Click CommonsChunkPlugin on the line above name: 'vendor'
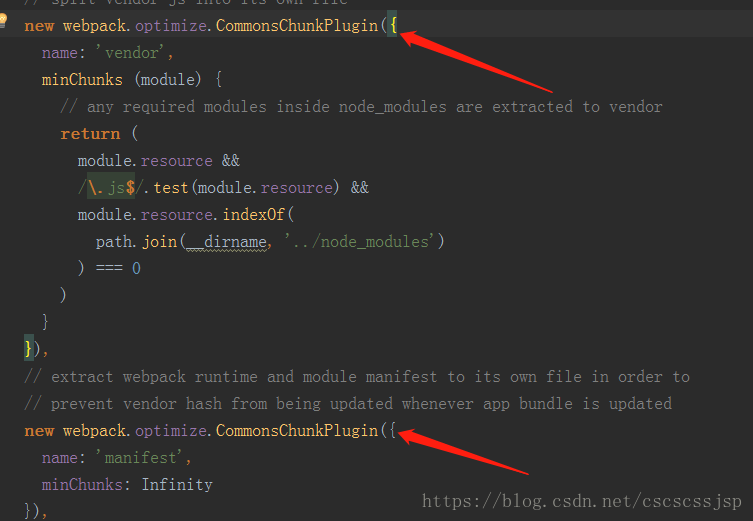Screen dimensions: 753x521 pyautogui.click(x=297, y=26)
